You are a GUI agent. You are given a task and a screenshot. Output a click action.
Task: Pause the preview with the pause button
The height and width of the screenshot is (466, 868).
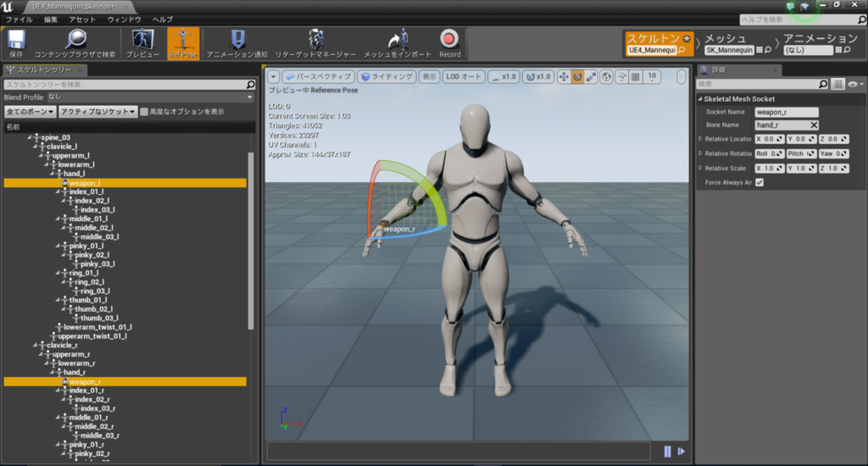667,452
